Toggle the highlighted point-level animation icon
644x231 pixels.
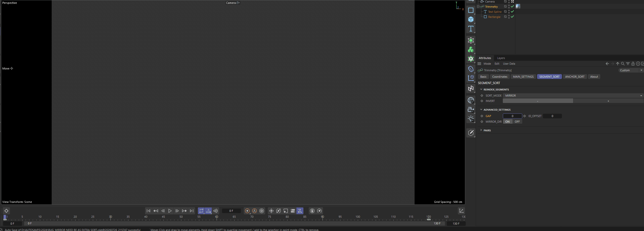click(300, 211)
